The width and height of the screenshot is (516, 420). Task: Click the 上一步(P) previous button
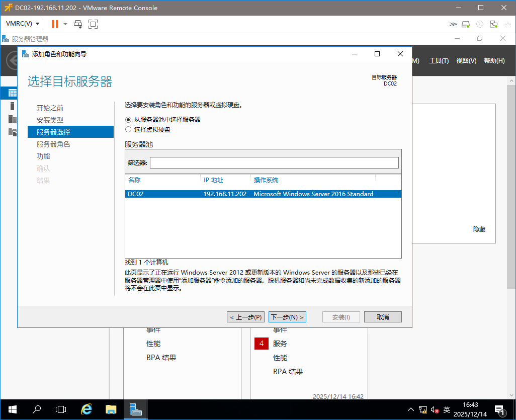[x=245, y=317]
